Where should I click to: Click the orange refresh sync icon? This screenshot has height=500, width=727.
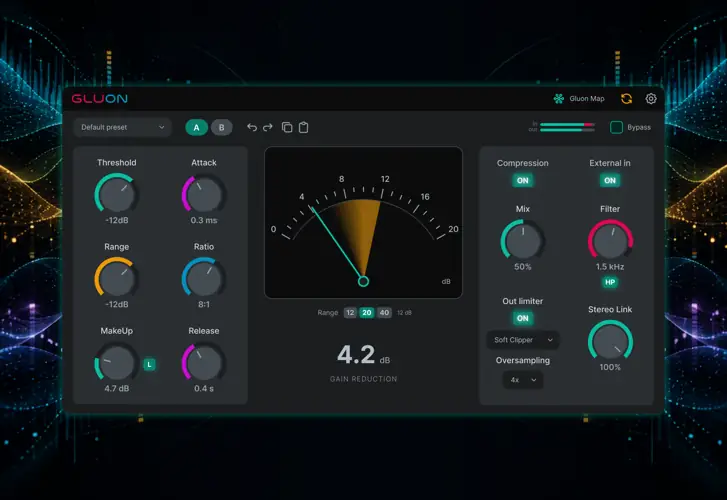pos(626,99)
